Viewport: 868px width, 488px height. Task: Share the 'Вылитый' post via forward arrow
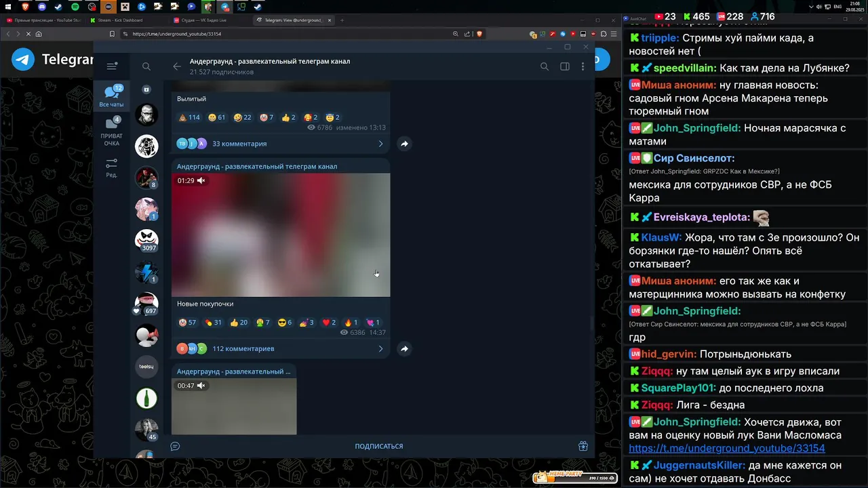[x=404, y=144]
